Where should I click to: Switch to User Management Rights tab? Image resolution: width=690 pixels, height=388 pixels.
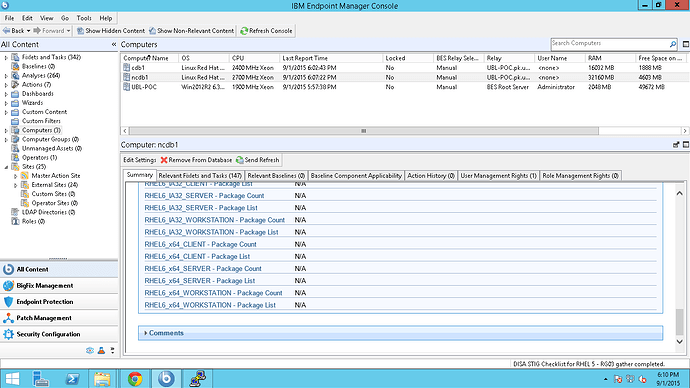tap(499, 176)
